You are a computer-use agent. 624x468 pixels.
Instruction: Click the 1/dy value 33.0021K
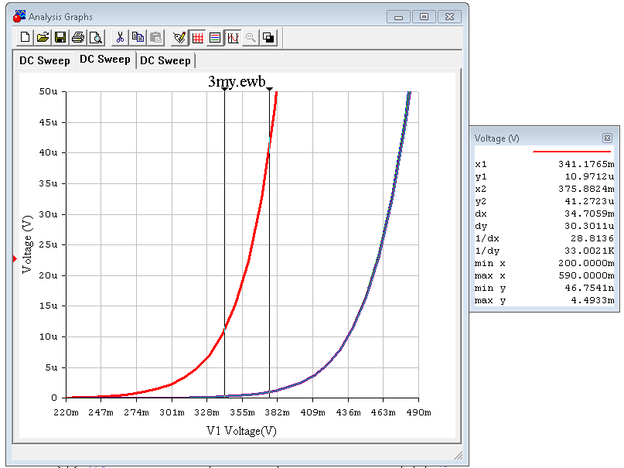pos(589,251)
